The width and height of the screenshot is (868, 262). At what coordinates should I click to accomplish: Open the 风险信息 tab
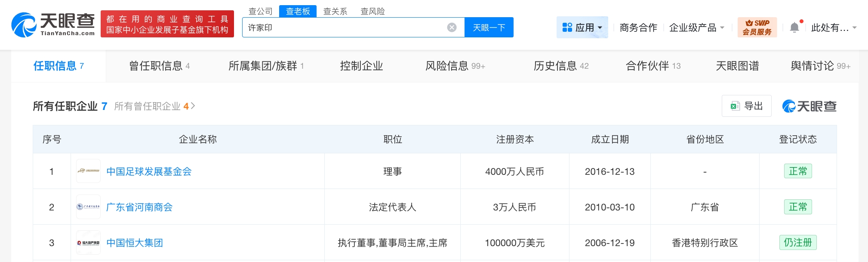[455, 66]
